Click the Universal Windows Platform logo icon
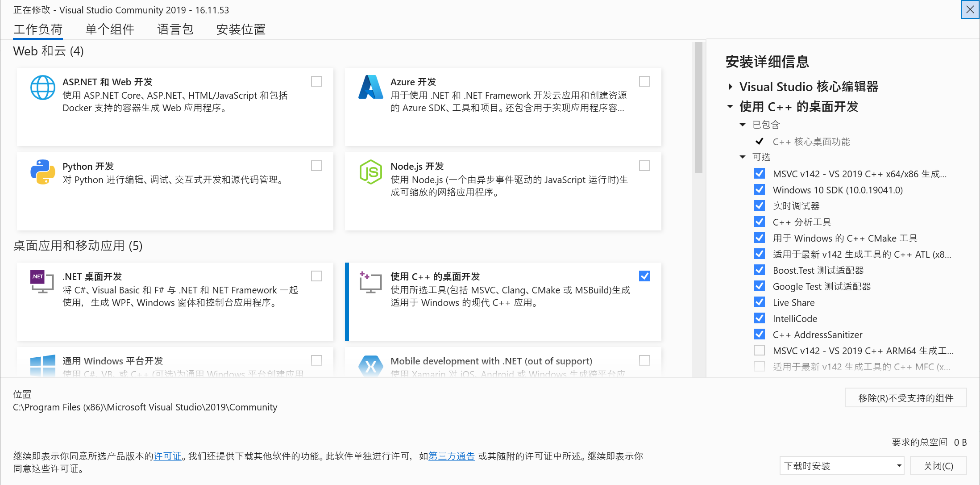The width and height of the screenshot is (980, 485). 42,365
